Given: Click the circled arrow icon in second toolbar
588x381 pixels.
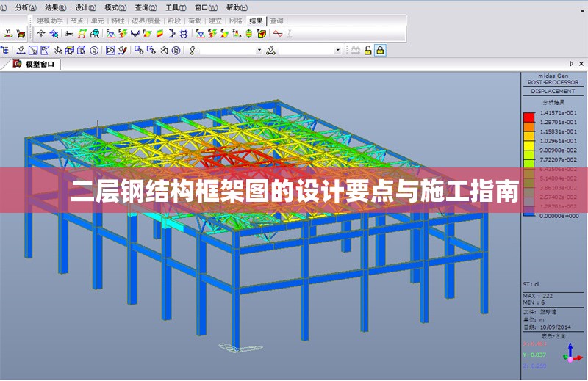Looking at the screenshot, I should tap(93, 51).
